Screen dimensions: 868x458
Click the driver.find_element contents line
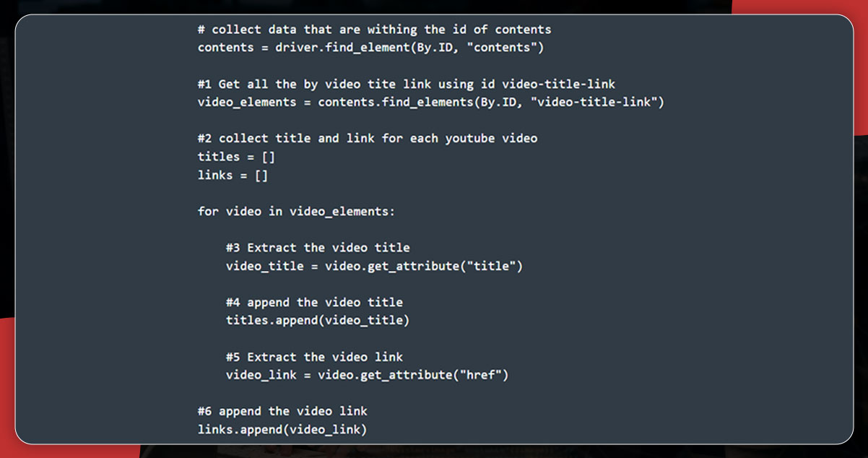click(x=370, y=48)
